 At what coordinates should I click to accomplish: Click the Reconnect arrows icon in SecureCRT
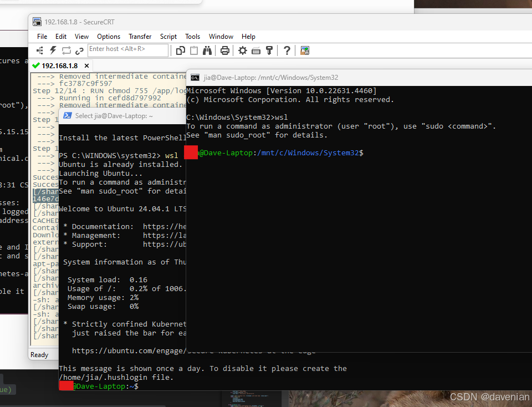66,50
